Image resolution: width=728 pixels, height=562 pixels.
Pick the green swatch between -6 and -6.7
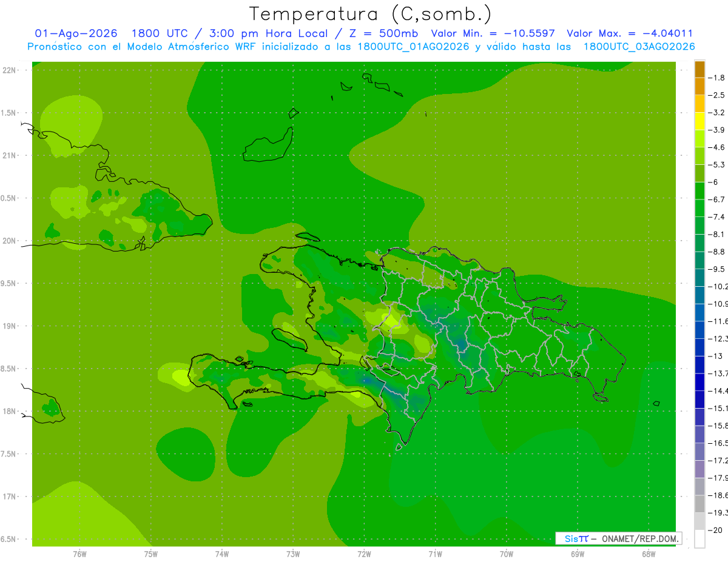pyautogui.click(x=699, y=191)
